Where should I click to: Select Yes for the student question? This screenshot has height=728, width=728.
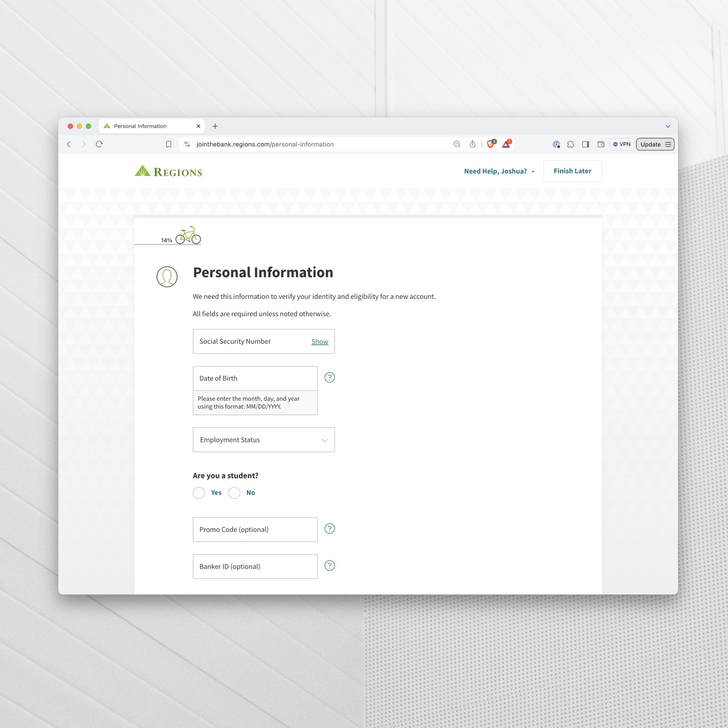click(x=199, y=493)
